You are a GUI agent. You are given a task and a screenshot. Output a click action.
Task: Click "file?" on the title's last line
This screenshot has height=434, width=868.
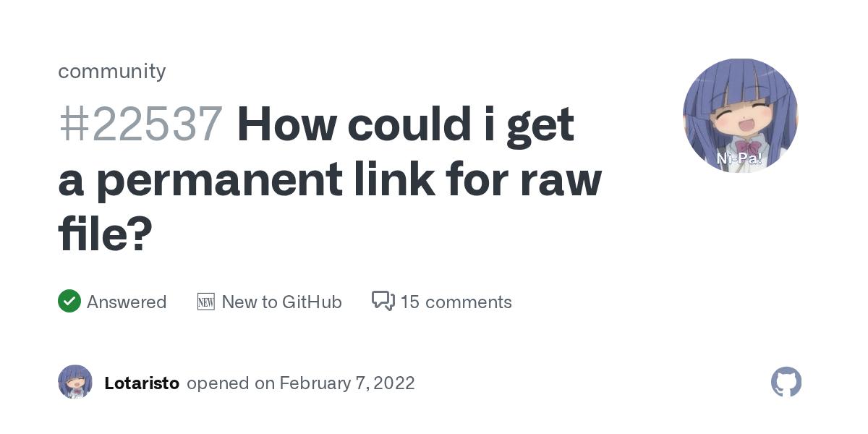pyautogui.click(x=106, y=235)
